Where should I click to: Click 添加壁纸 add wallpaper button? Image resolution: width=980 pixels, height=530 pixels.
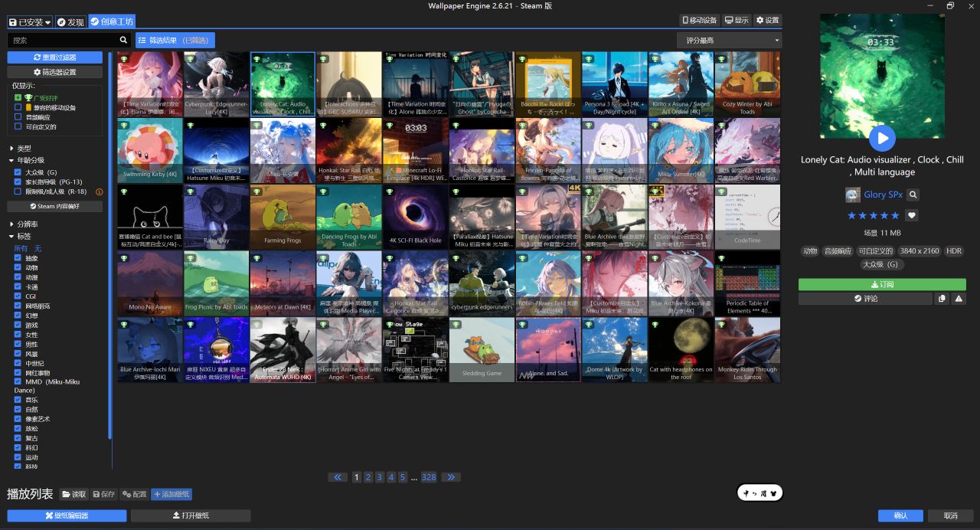[171, 495]
